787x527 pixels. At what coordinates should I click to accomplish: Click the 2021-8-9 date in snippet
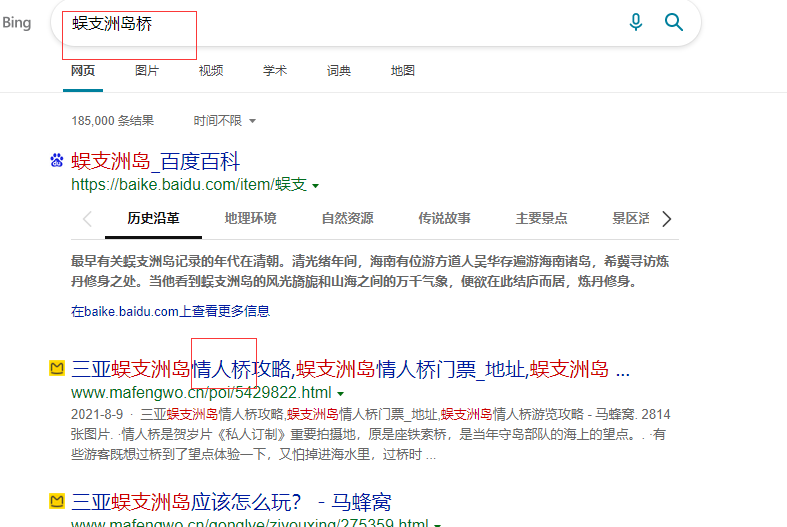tap(97, 415)
